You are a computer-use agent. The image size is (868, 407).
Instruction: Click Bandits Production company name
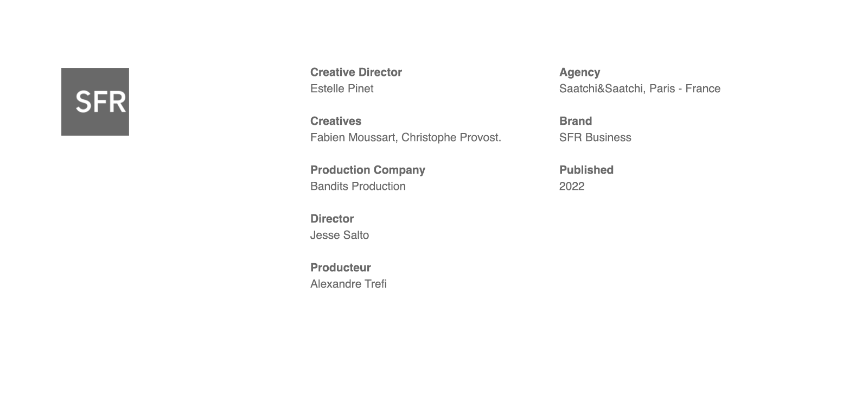pos(358,186)
